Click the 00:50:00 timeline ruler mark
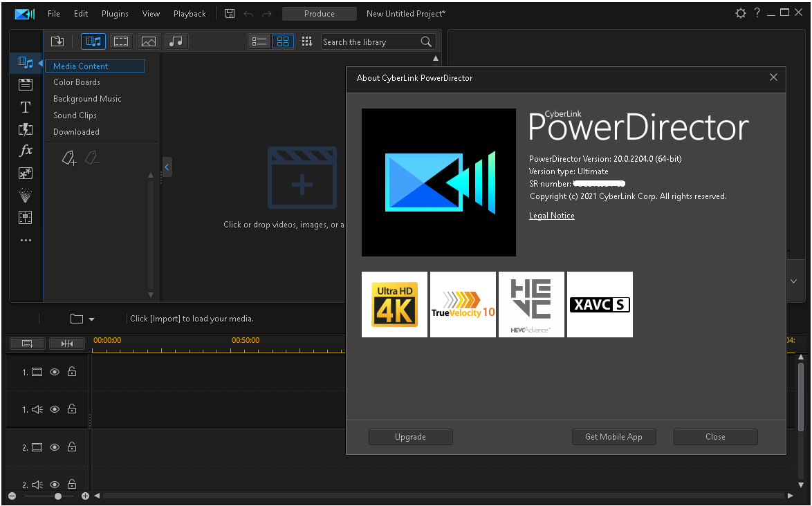The image size is (812, 506). (246, 340)
